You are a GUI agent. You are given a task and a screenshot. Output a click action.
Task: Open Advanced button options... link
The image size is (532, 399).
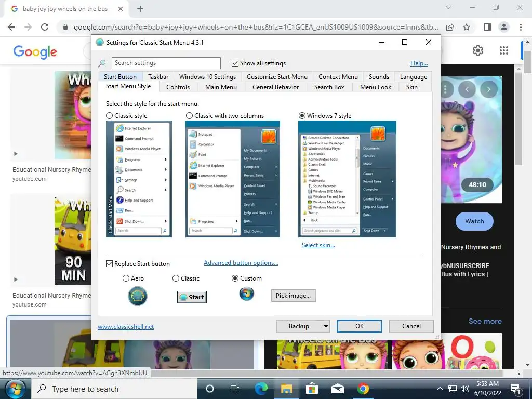241,263
